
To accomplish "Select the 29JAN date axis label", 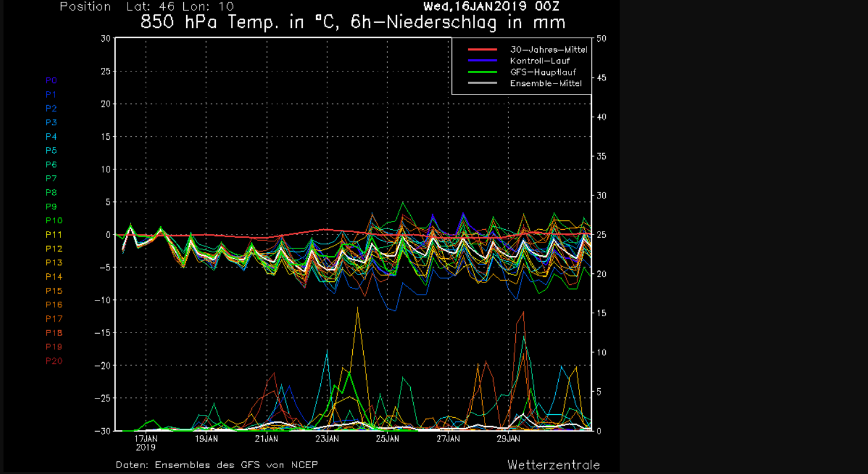I will (x=508, y=439).
